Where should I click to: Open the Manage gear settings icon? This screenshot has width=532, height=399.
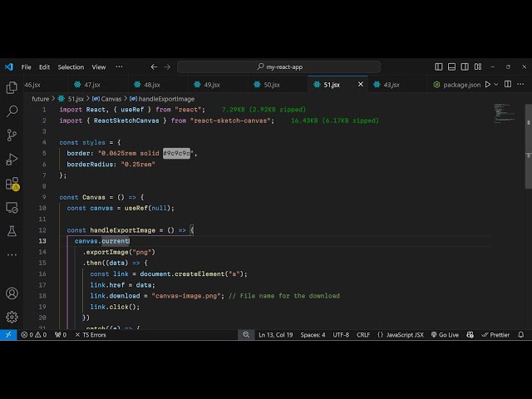click(12, 317)
